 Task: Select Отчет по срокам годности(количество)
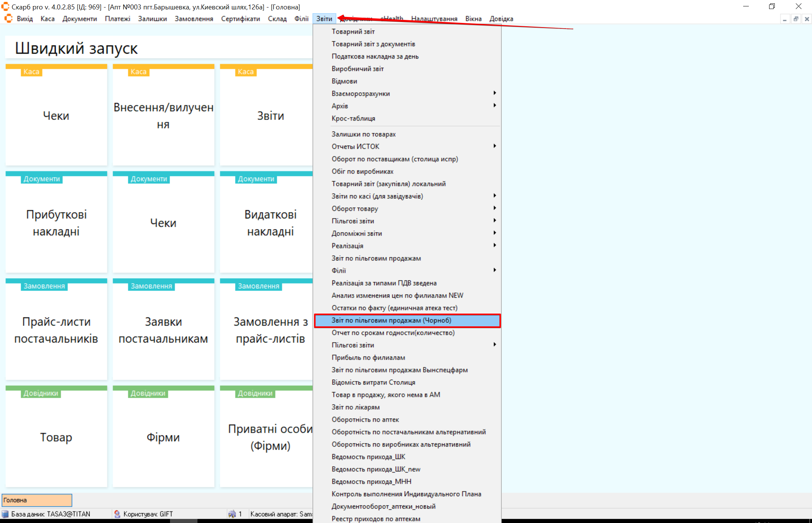click(407, 333)
